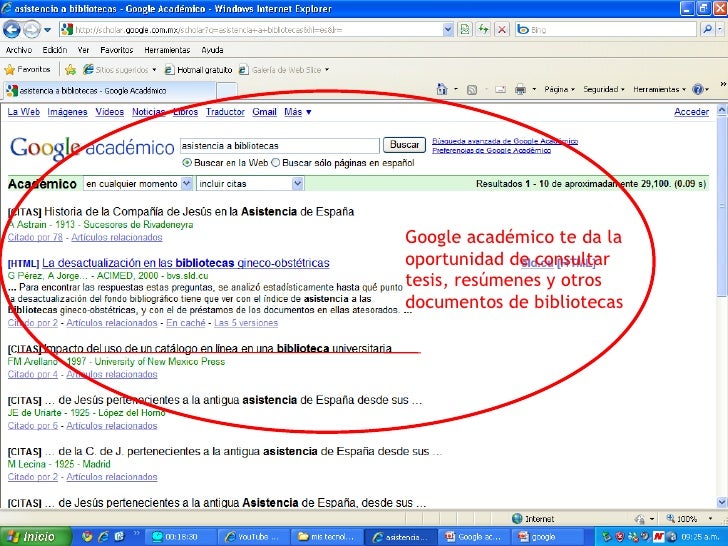The image size is (728, 546).
Task: Open Imágenes link
Action: pos(67,112)
